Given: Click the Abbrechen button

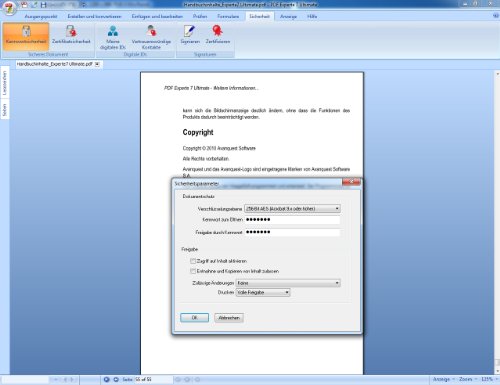Looking at the screenshot, I should point(229,318).
